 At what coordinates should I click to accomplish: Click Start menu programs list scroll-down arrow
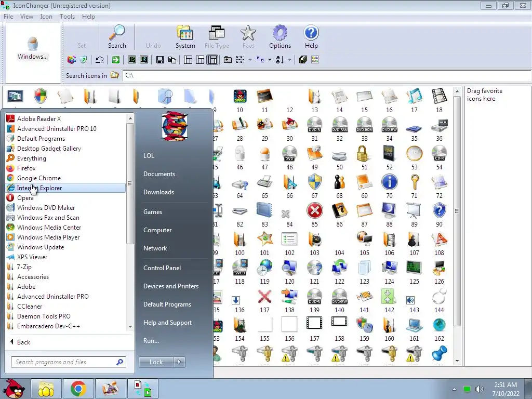(x=130, y=327)
